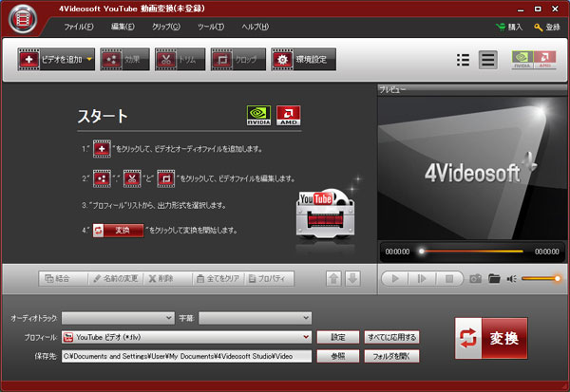Click the YouTube film box graphic

coord(325,213)
